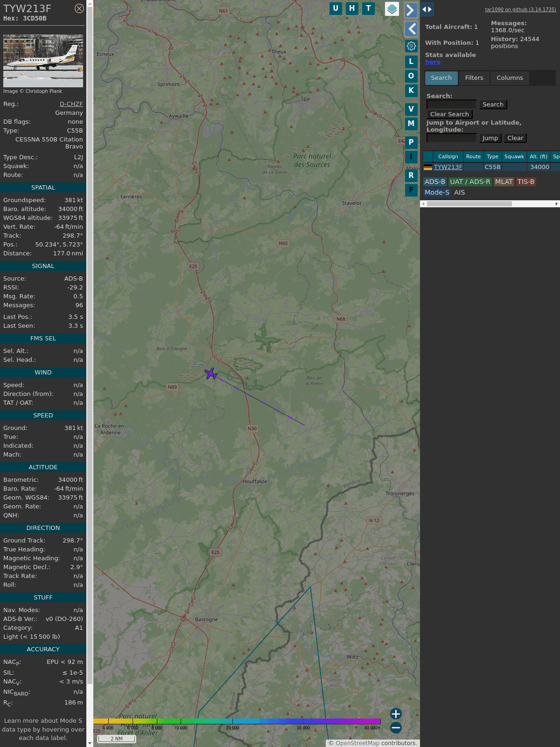
Task: Switch to the Columns tab
Action: click(x=510, y=78)
